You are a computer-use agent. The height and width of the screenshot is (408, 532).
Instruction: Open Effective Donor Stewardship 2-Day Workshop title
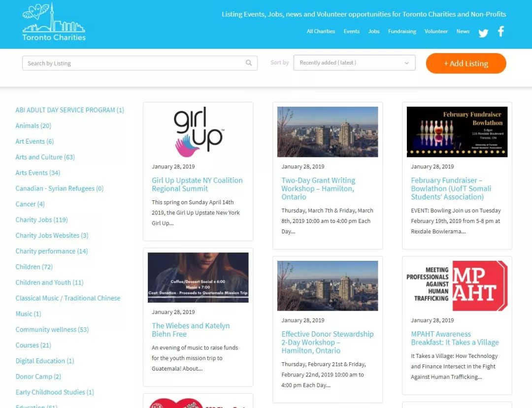tap(328, 342)
